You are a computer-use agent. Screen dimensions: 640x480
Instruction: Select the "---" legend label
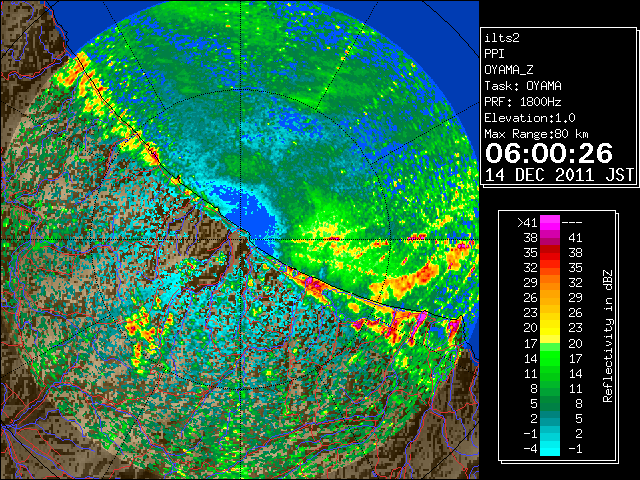click(x=572, y=222)
